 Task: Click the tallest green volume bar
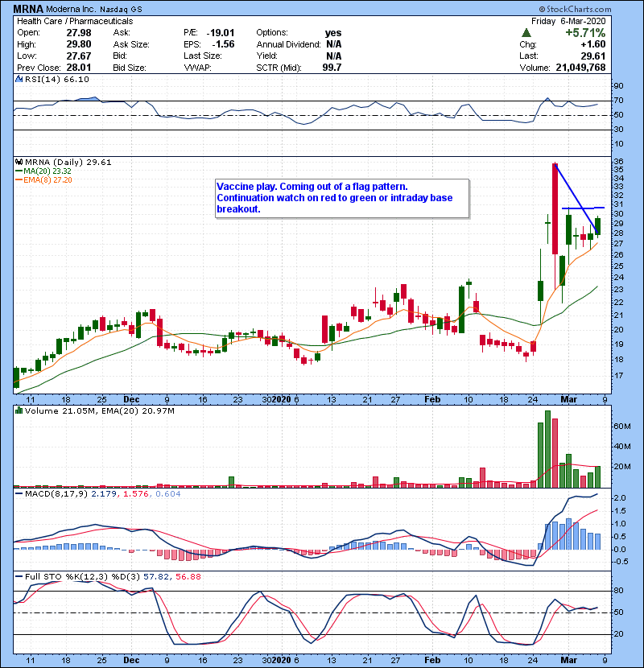click(x=547, y=449)
